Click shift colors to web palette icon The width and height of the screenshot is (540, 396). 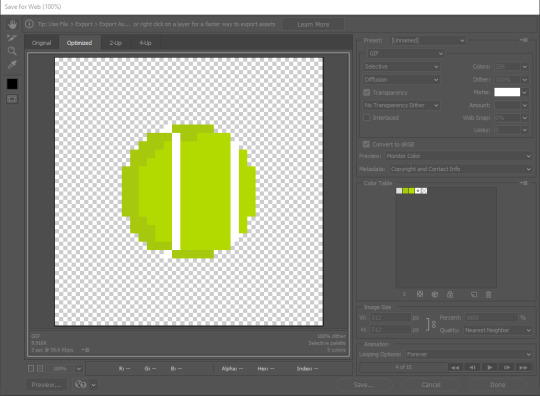[x=435, y=294]
